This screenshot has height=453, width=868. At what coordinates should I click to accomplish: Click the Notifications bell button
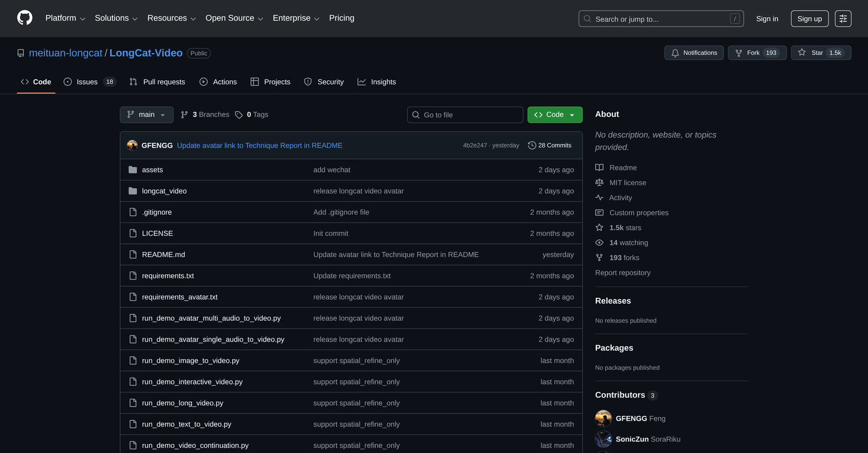click(694, 53)
